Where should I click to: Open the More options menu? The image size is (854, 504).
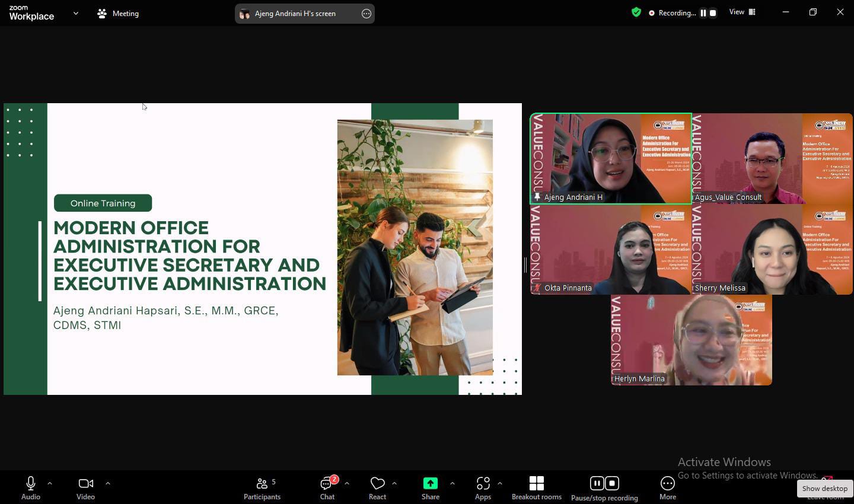point(668,489)
